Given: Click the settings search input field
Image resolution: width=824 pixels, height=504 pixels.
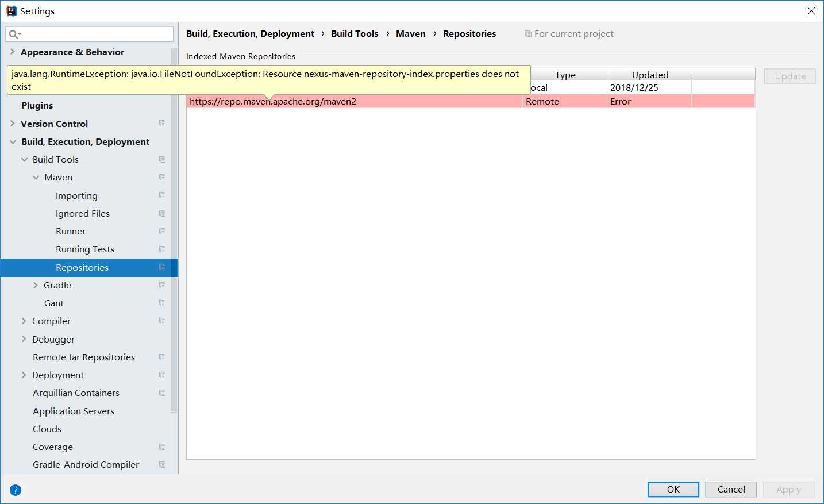Looking at the screenshot, I should click(89, 34).
